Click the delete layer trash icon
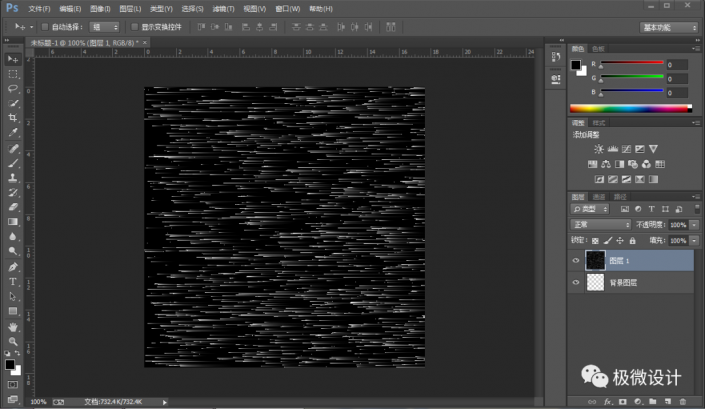The image size is (705, 409). click(x=683, y=401)
